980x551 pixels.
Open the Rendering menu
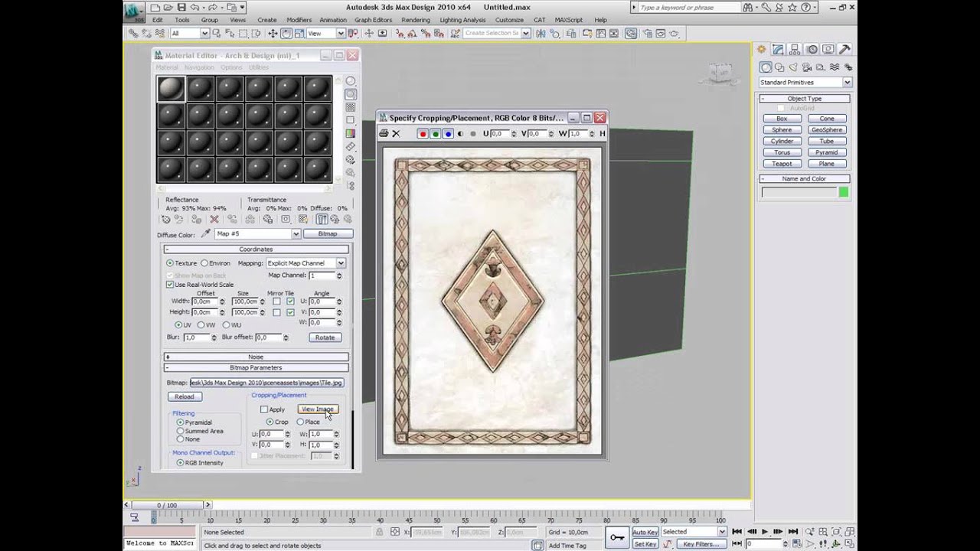[x=416, y=20]
